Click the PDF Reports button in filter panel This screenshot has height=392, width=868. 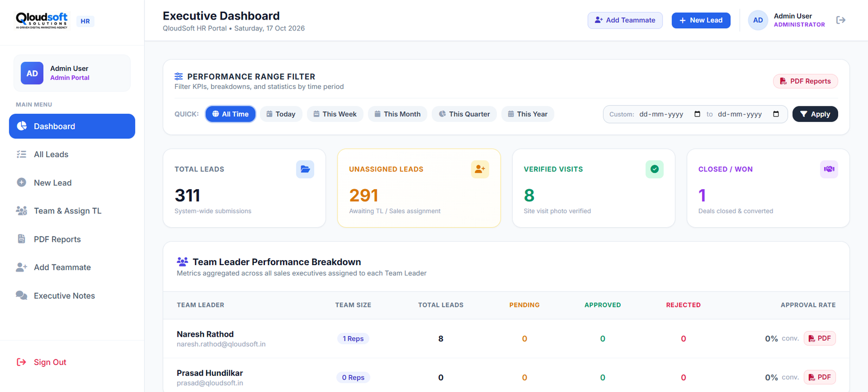pyautogui.click(x=805, y=81)
